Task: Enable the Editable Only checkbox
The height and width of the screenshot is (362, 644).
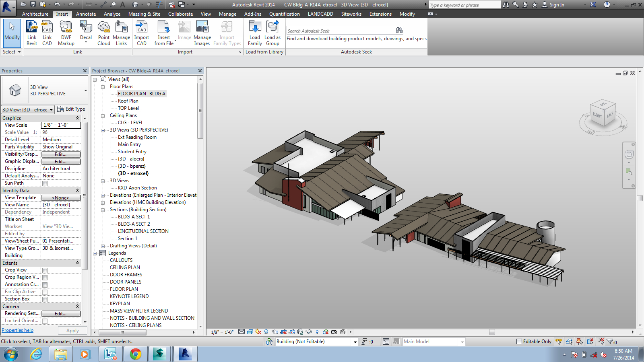Action: tap(519, 341)
